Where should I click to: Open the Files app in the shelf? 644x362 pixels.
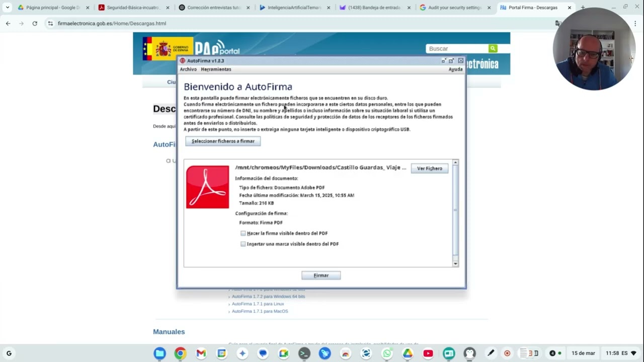[159, 353]
